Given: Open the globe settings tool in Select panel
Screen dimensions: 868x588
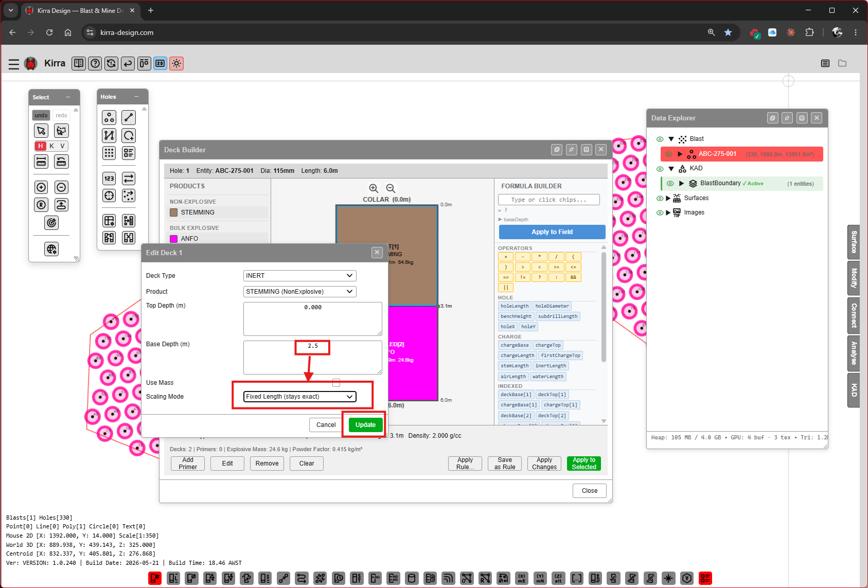Looking at the screenshot, I should 51,250.
